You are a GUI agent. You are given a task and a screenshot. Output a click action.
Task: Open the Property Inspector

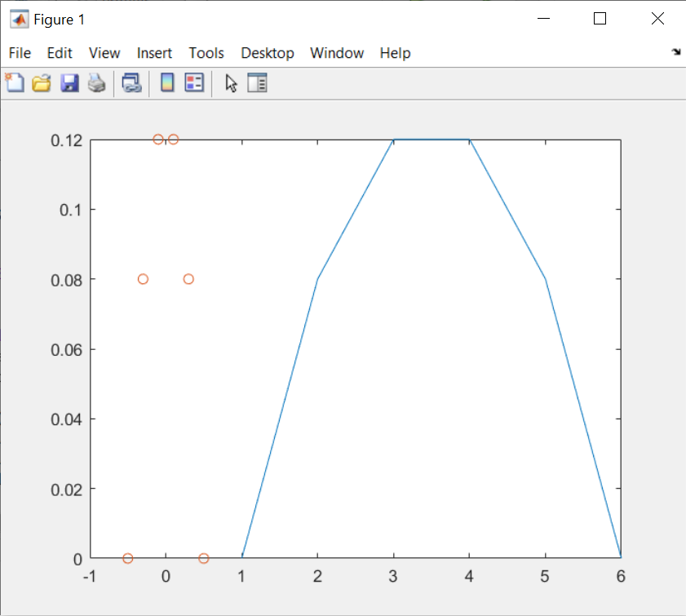tap(258, 82)
